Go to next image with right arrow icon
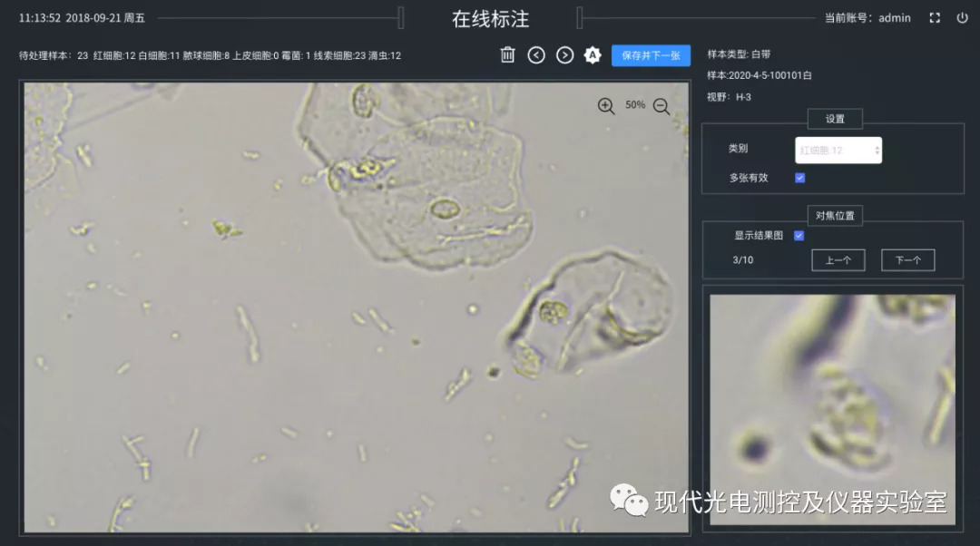The image size is (980, 546). click(564, 55)
